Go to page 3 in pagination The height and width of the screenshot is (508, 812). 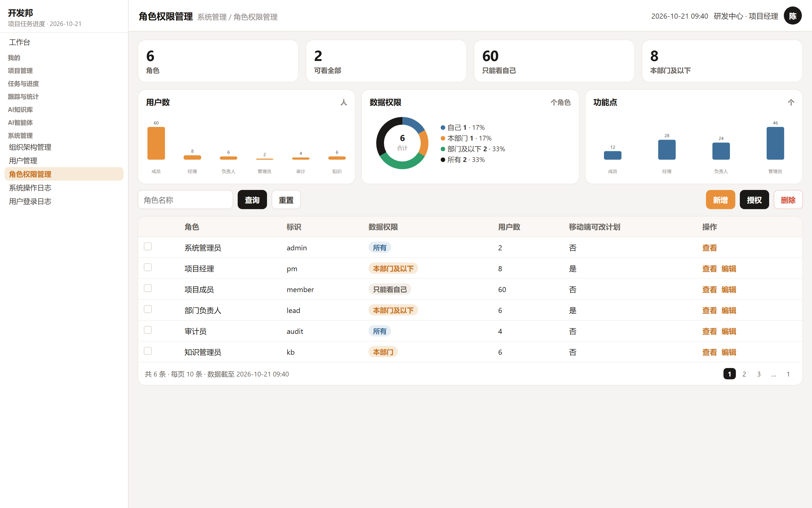tap(759, 374)
